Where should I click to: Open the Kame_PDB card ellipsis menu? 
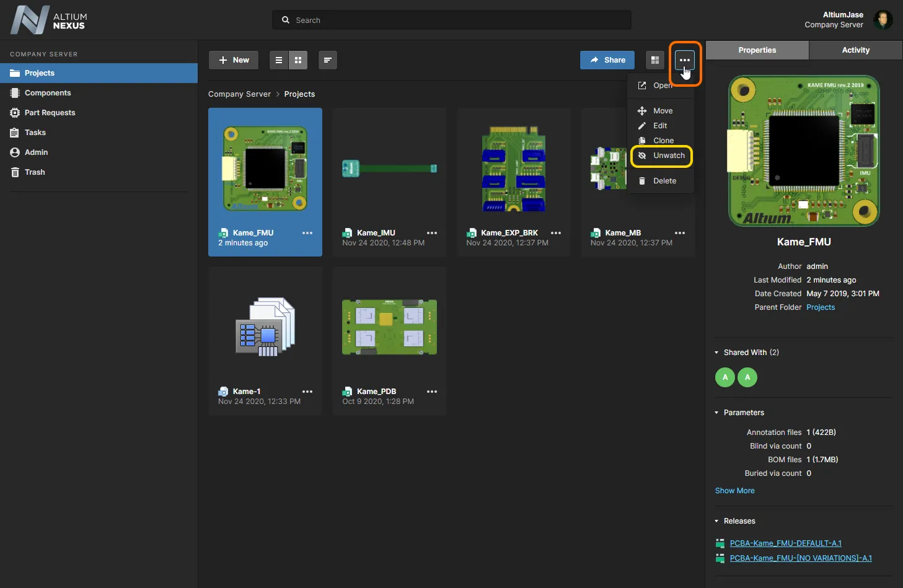(432, 392)
